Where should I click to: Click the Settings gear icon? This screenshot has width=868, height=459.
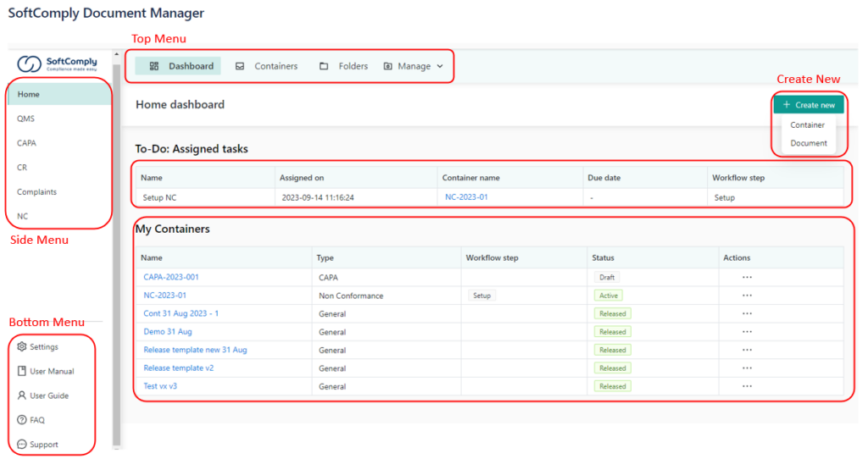coord(21,346)
